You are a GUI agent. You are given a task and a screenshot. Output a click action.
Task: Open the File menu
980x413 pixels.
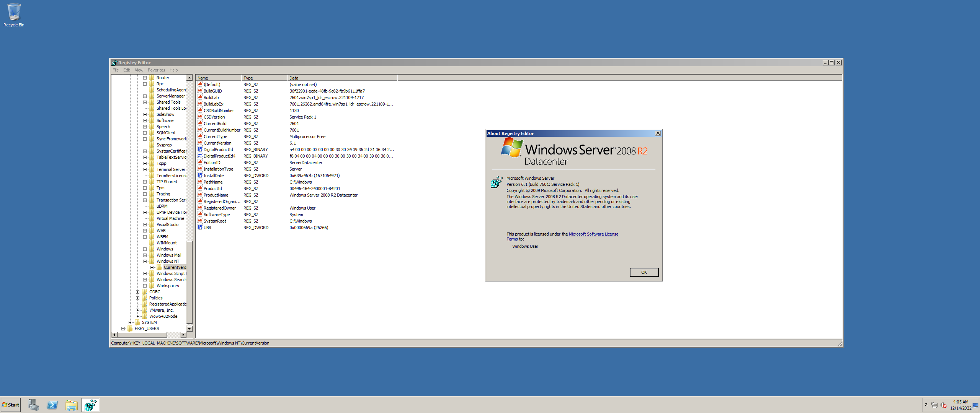116,70
